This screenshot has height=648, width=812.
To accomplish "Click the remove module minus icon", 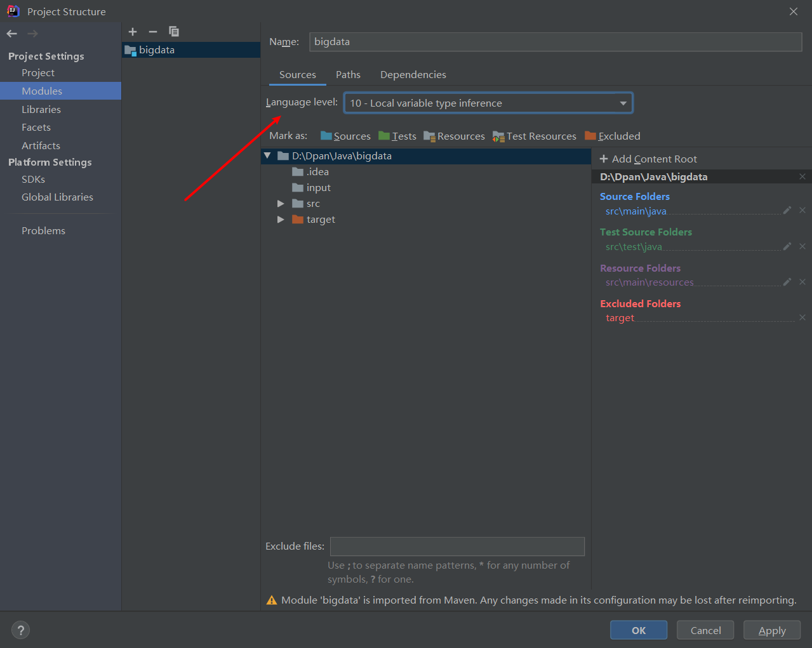I will click(x=152, y=31).
